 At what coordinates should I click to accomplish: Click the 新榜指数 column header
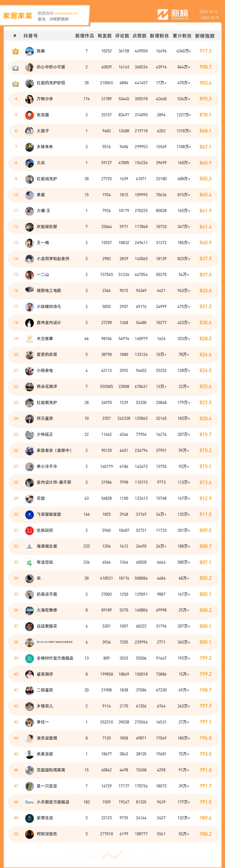click(205, 36)
